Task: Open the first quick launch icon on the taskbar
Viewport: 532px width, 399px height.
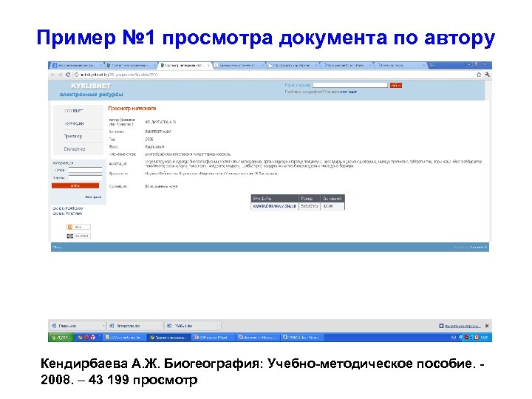Action: (x=81, y=337)
